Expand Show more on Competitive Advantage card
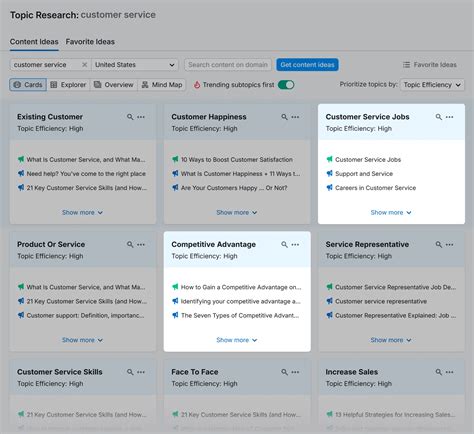The height and width of the screenshot is (434, 474). 237,340
